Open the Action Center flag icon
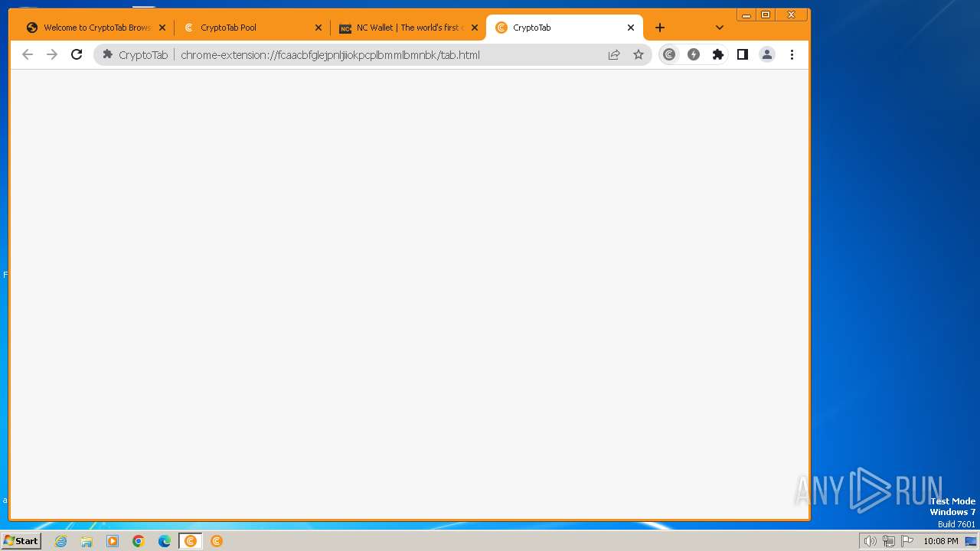This screenshot has height=551, width=980. (907, 541)
